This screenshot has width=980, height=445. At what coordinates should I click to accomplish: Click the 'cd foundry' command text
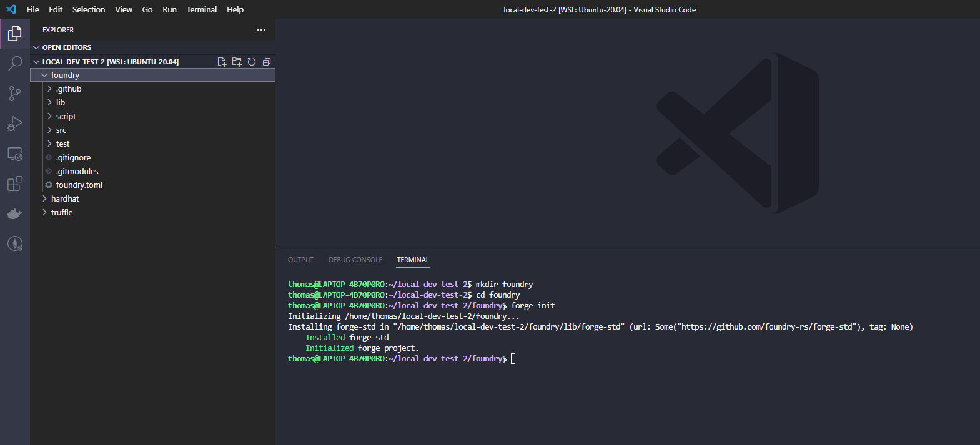point(498,295)
